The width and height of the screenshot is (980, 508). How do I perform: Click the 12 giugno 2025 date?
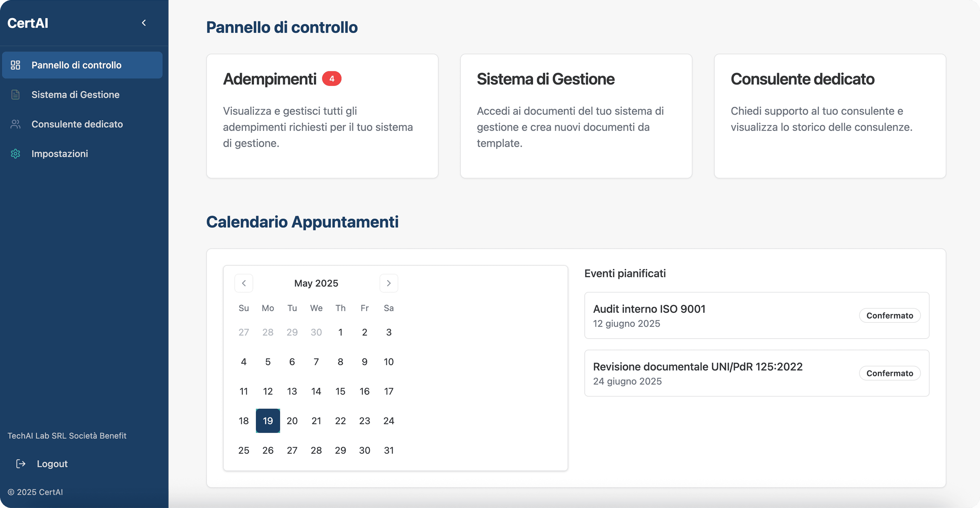(x=627, y=324)
